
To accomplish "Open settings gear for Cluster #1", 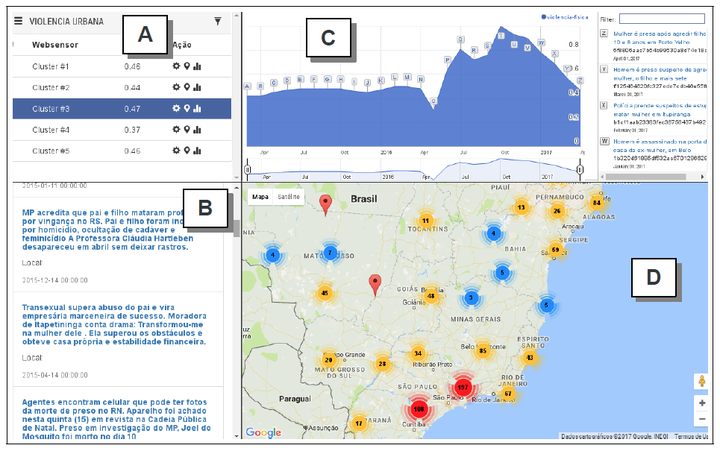I will coord(176,66).
